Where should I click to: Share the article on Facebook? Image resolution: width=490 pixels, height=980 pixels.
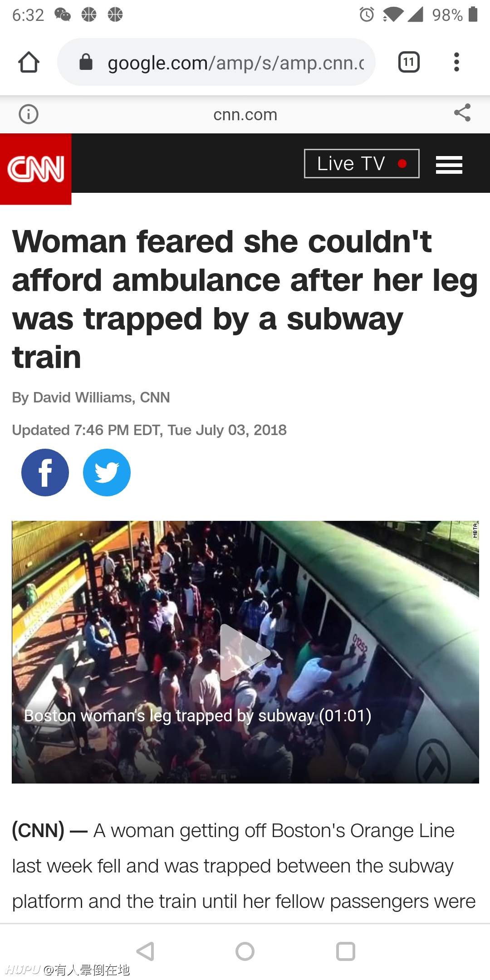[45, 472]
